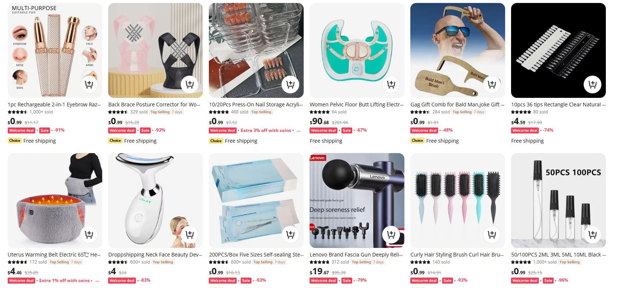Add Neck Face Beauty Device to cart
The width and height of the screenshot is (644, 288).
[x=190, y=235]
